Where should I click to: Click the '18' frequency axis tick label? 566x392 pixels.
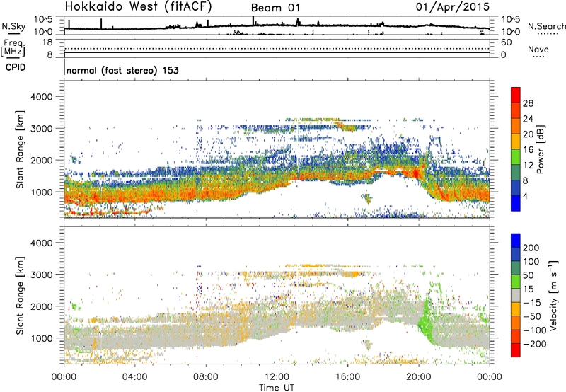(x=47, y=42)
